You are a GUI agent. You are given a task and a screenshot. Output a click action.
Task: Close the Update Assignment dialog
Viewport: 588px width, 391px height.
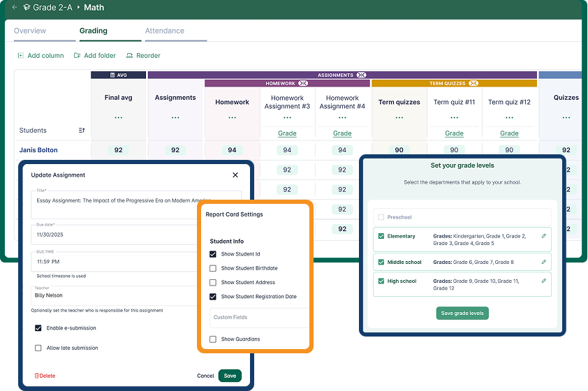tap(235, 175)
